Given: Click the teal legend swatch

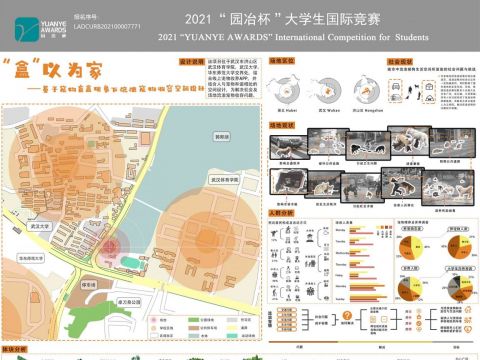Looking at the screenshot, I should pyautogui.click(x=232, y=336).
